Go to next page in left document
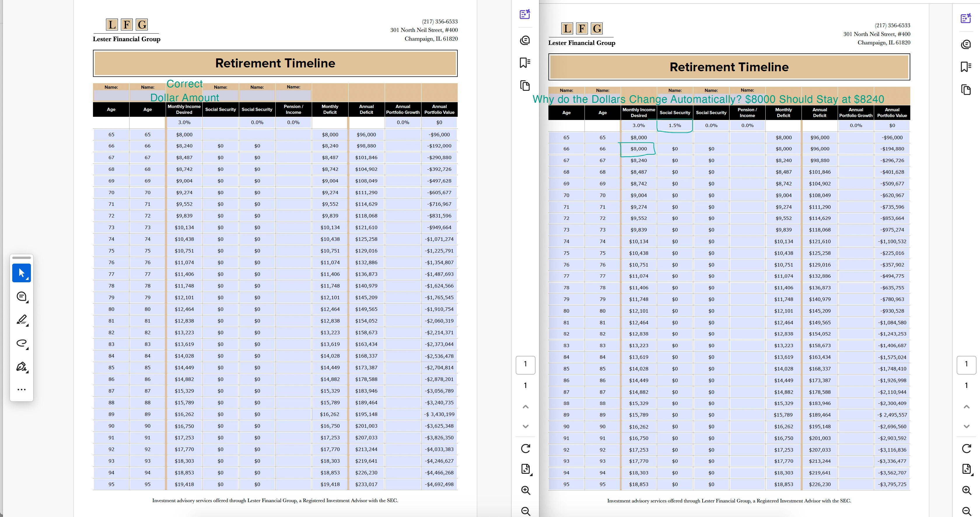 [x=525, y=427]
